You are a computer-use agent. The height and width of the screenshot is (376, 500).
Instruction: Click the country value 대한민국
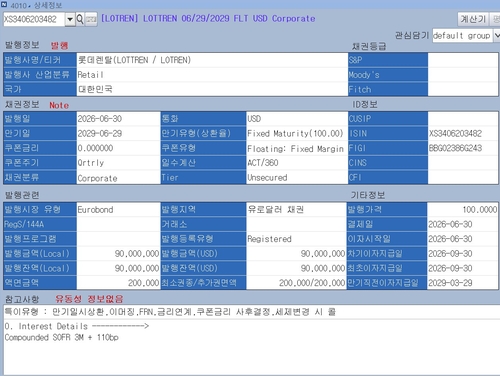tap(95, 89)
